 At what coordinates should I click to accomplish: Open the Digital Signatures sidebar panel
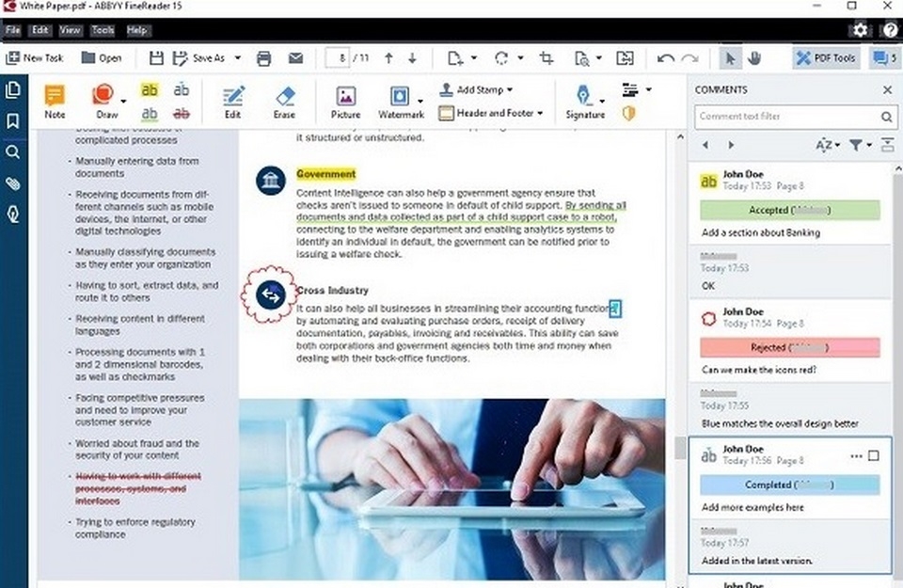point(12,215)
